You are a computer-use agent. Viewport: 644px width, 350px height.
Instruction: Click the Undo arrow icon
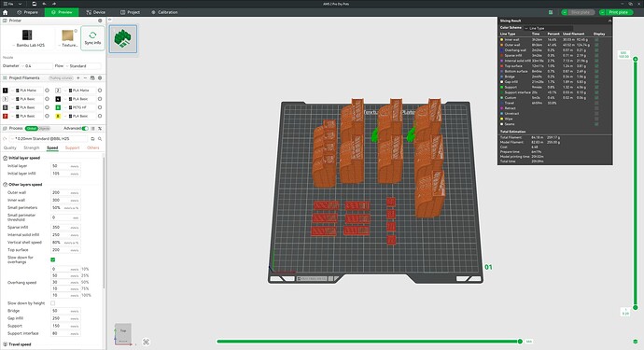[x=45, y=4]
